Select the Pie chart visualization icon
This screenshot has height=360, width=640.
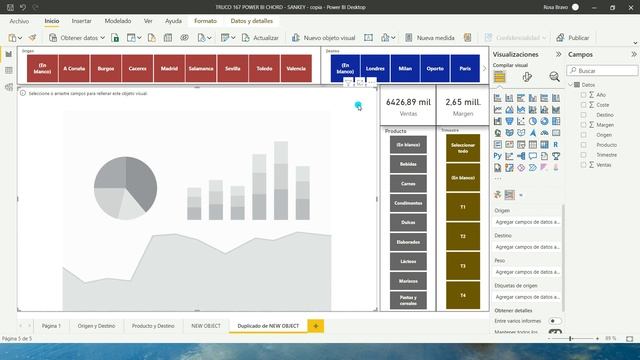533,121
